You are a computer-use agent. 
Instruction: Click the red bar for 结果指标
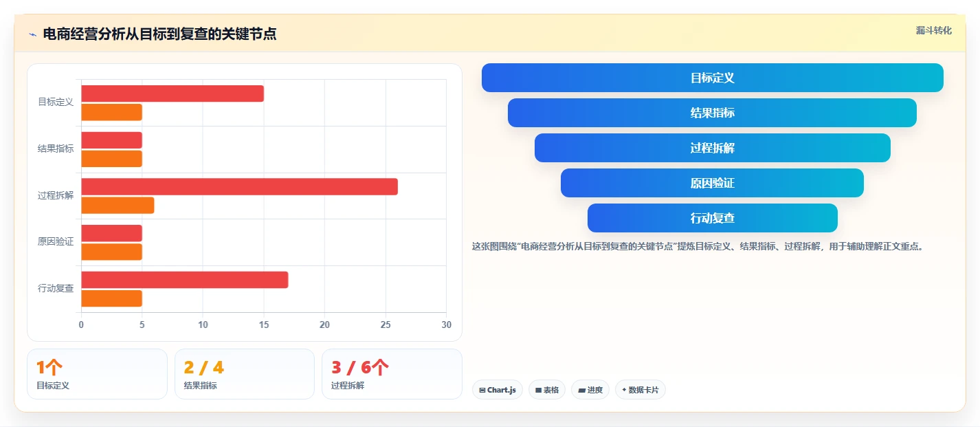click(x=111, y=140)
